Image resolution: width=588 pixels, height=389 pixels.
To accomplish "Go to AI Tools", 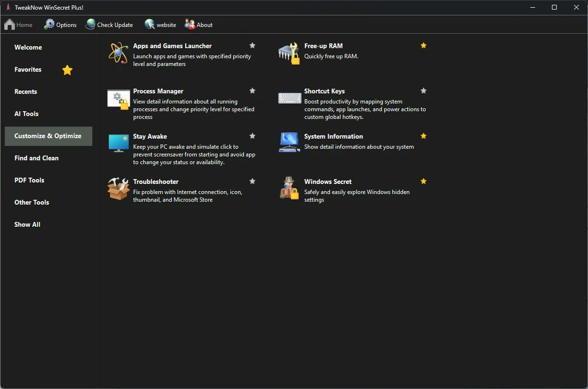I will pos(49,114).
